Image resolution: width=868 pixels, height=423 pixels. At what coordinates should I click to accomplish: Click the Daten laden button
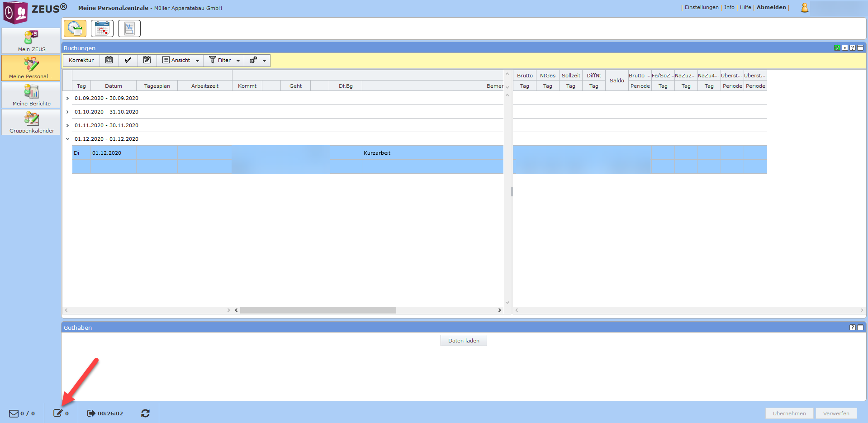[464, 341]
